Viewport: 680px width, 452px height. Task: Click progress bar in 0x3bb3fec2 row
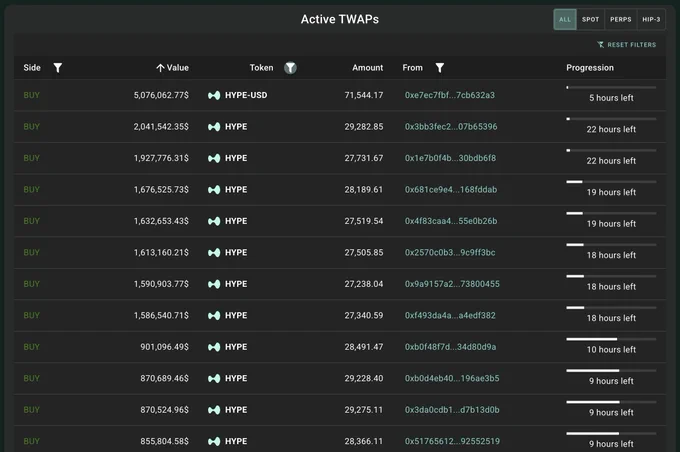611,119
